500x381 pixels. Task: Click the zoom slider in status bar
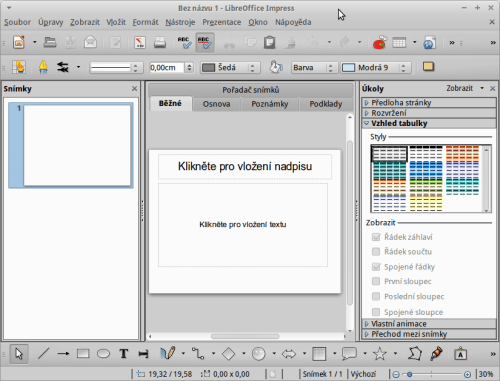(x=432, y=374)
